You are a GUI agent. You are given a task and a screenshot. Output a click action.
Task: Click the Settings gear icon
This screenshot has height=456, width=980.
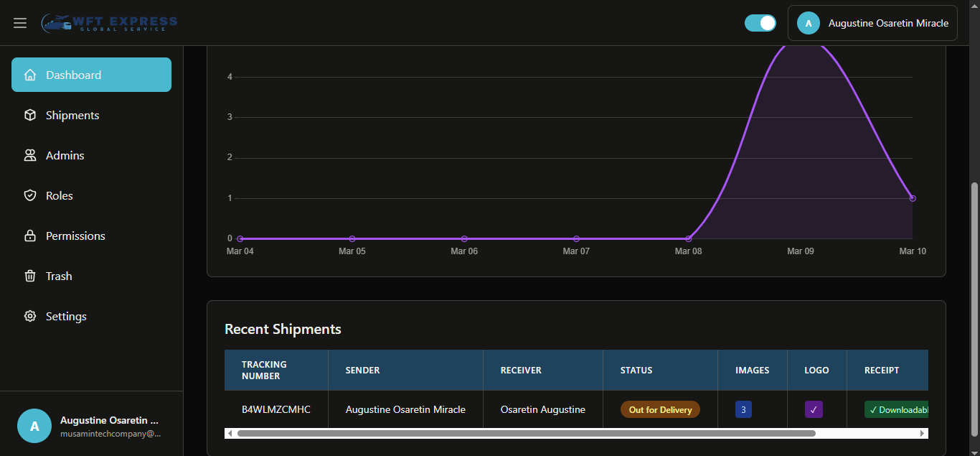pos(30,316)
